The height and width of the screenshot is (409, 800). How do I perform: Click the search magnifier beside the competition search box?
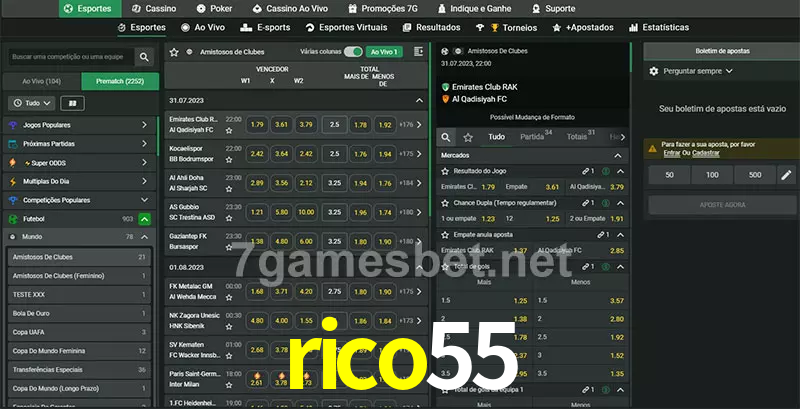pos(146,58)
